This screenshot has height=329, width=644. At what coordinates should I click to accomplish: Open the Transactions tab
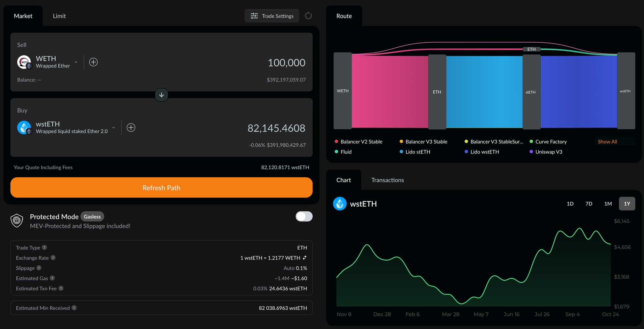[388, 180]
